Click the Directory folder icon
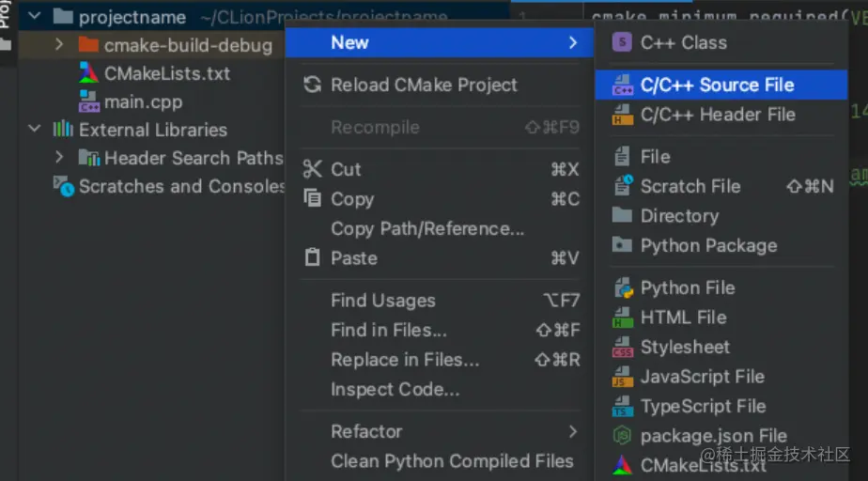Viewport: 868px width, 481px height. [x=622, y=215]
